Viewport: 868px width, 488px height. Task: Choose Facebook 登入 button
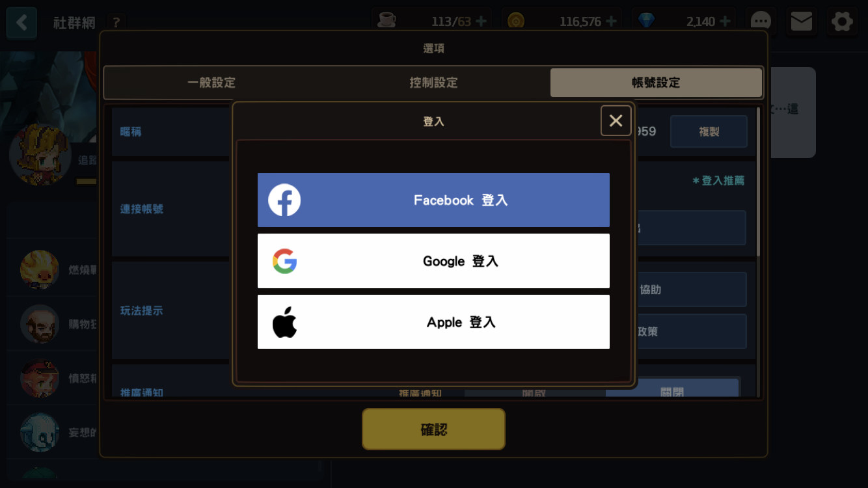click(x=433, y=200)
